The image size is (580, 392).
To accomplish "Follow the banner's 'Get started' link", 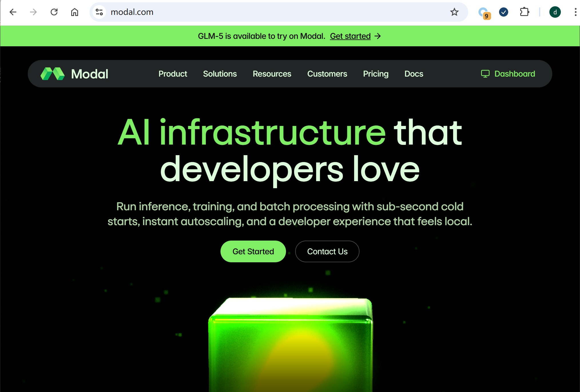I will coord(350,36).
